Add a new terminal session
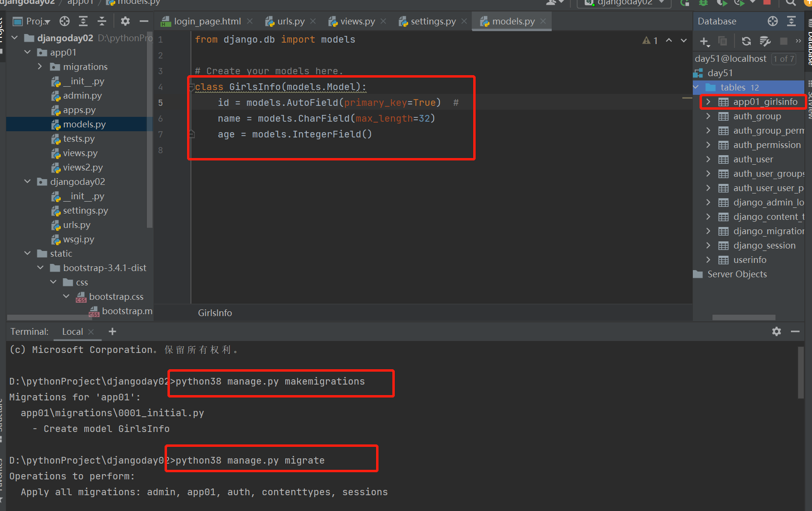This screenshot has height=511, width=812. [112, 331]
